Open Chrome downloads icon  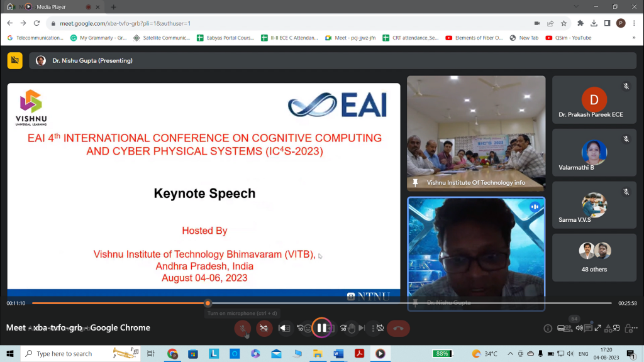(x=594, y=23)
